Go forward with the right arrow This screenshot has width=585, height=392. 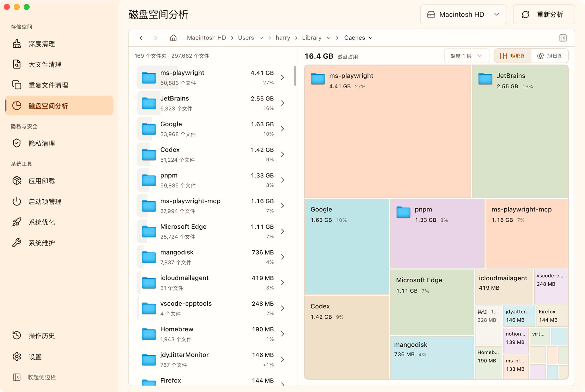(x=155, y=38)
